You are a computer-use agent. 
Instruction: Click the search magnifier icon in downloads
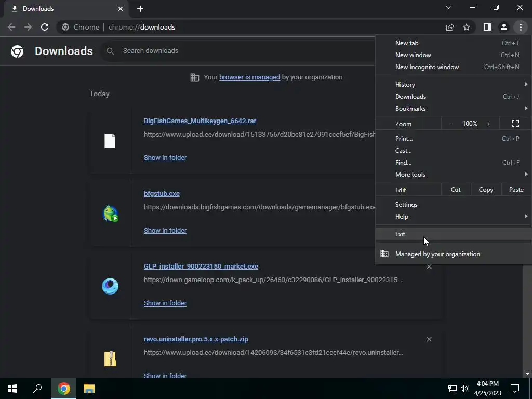point(110,51)
